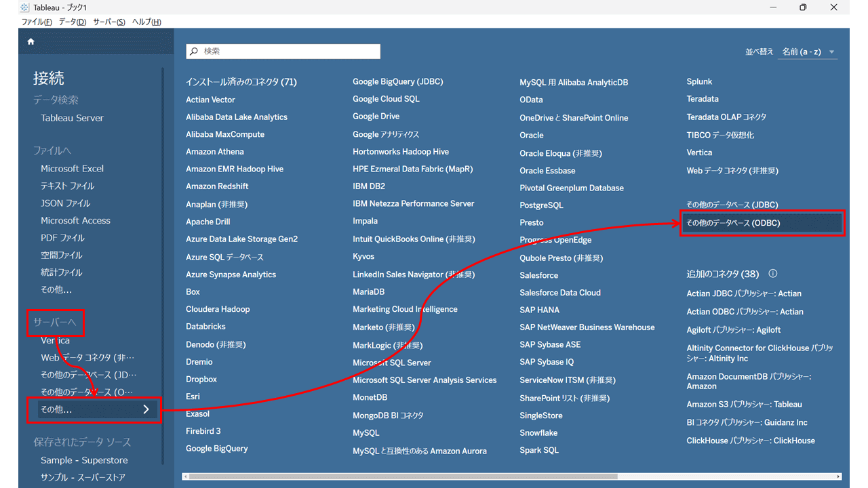Select the Databricks connector
Screen dimensions: 868x488
205,327
